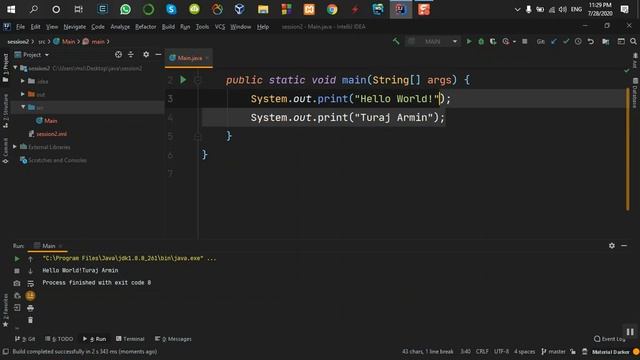Open the Event Log
640x360 pixels.
click(609, 339)
